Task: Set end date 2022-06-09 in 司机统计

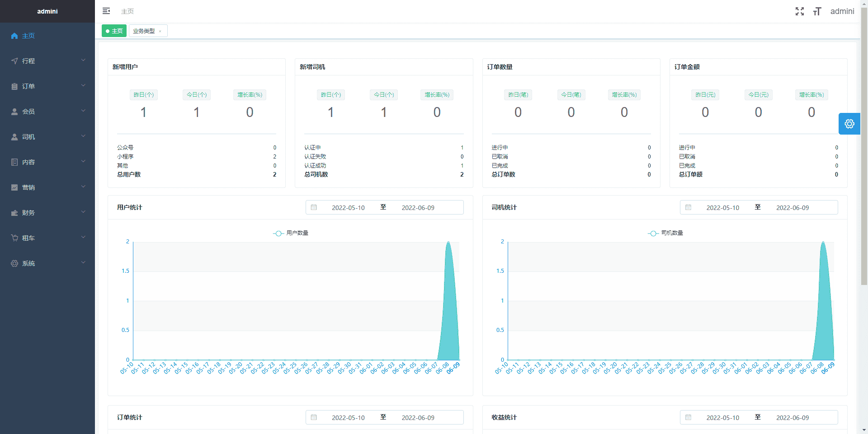Action: point(793,208)
